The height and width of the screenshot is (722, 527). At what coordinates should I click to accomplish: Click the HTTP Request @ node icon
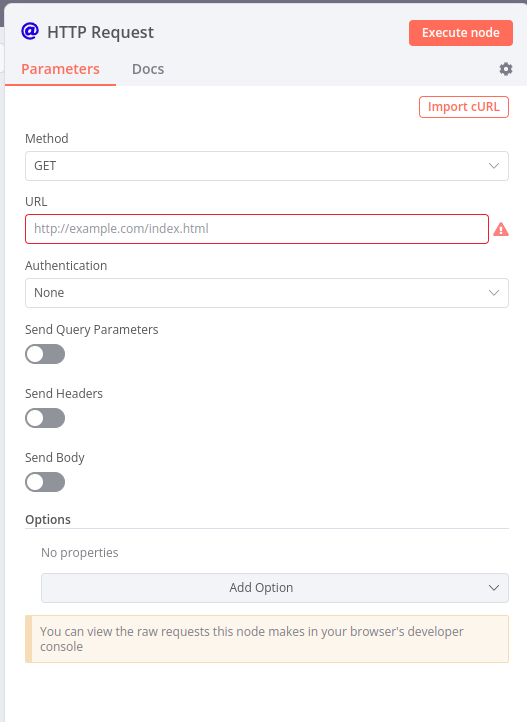pos(30,32)
